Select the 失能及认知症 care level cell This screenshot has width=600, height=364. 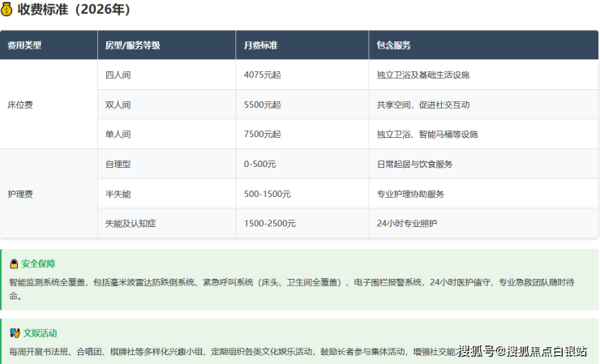click(x=130, y=223)
